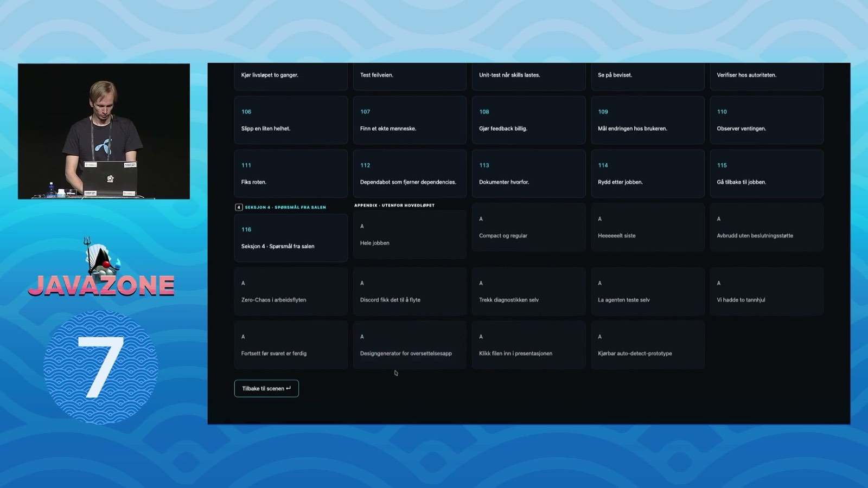The height and width of the screenshot is (488, 868).
Task: Select card 110 'Observer ventingen'
Action: (767, 120)
